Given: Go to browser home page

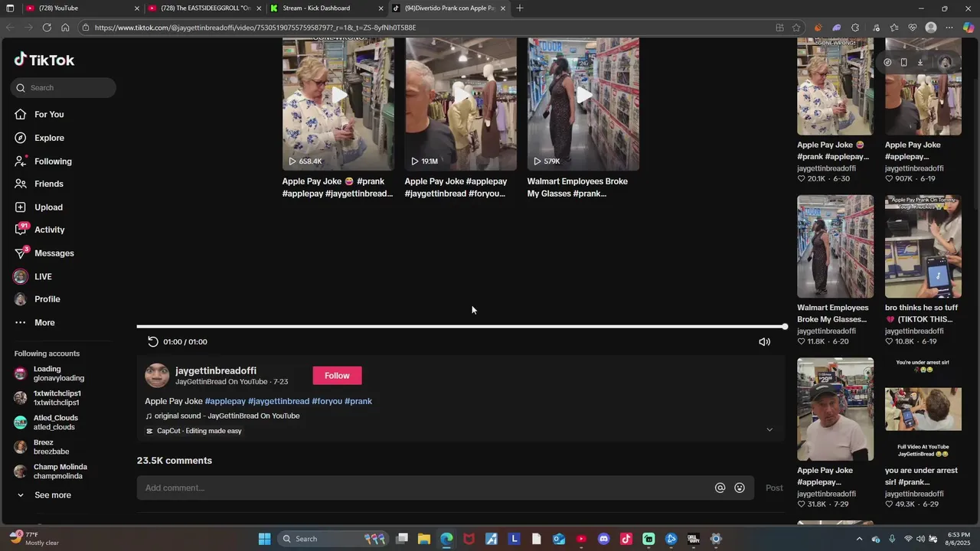Looking at the screenshot, I should (x=65, y=28).
